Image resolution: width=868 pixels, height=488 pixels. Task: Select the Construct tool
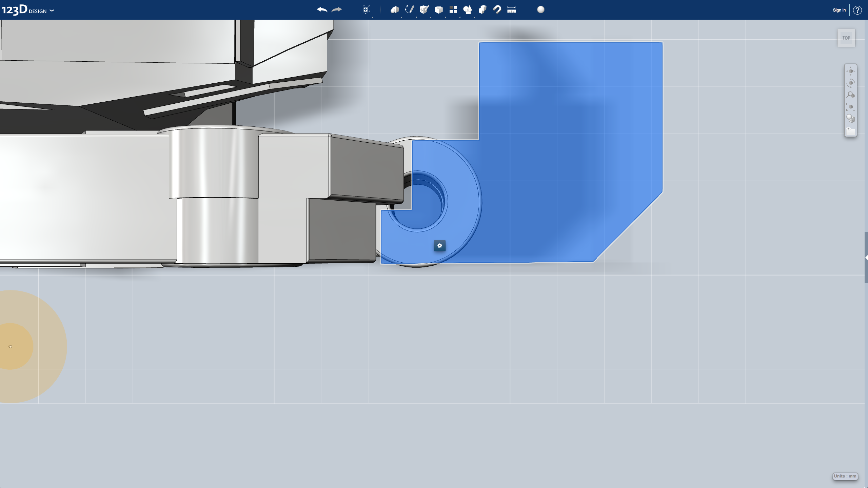coord(424,10)
